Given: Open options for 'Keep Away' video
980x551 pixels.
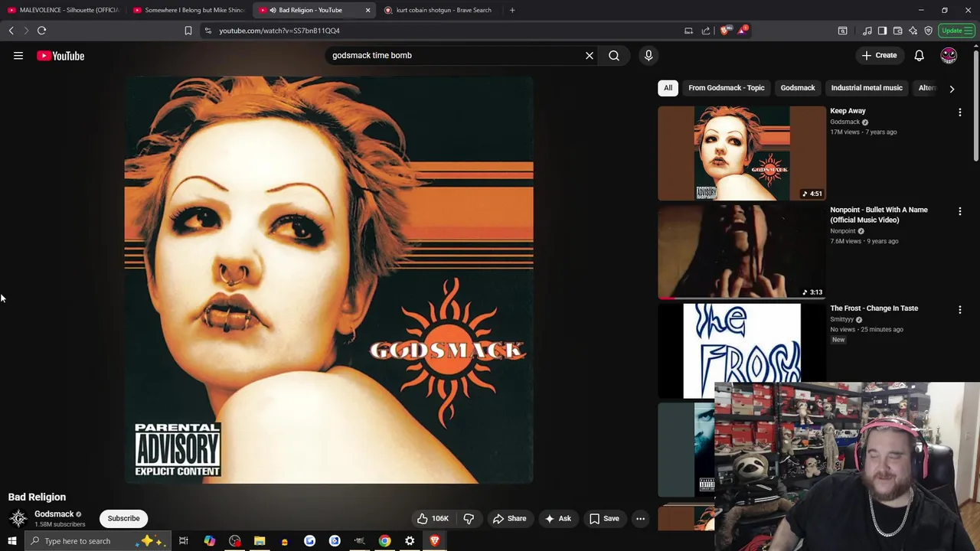Looking at the screenshot, I should point(959,112).
